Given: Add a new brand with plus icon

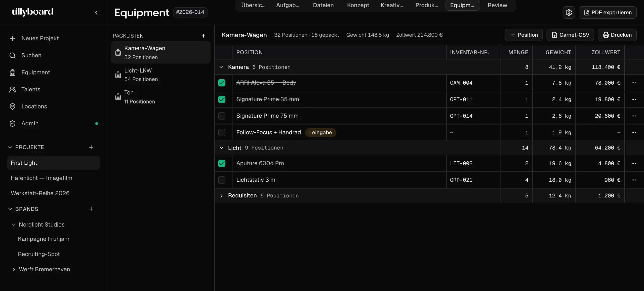Looking at the screenshot, I should (x=91, y=209).
